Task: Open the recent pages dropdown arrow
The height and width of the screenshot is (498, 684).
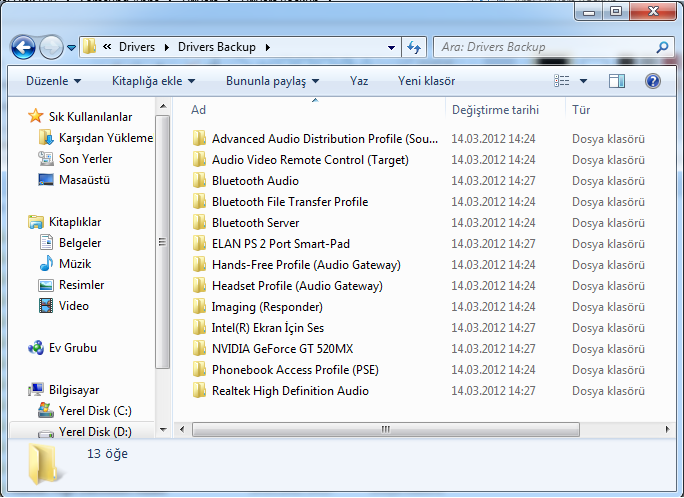Action: [x=71, y=48]
